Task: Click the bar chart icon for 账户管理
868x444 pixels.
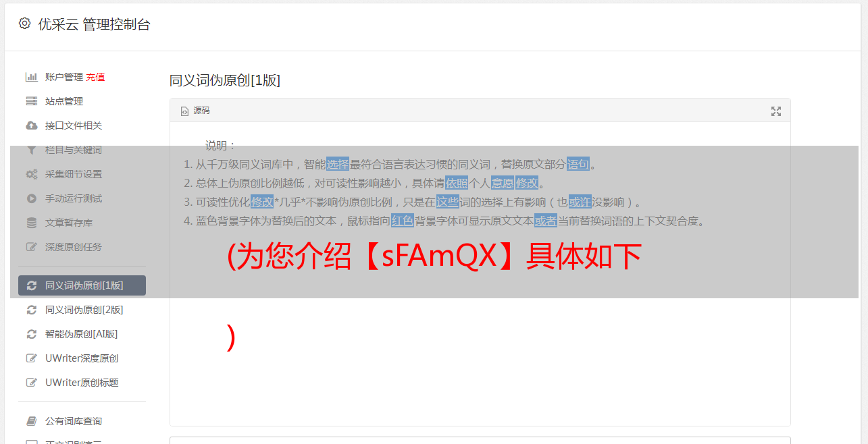Action: (31, 77)
